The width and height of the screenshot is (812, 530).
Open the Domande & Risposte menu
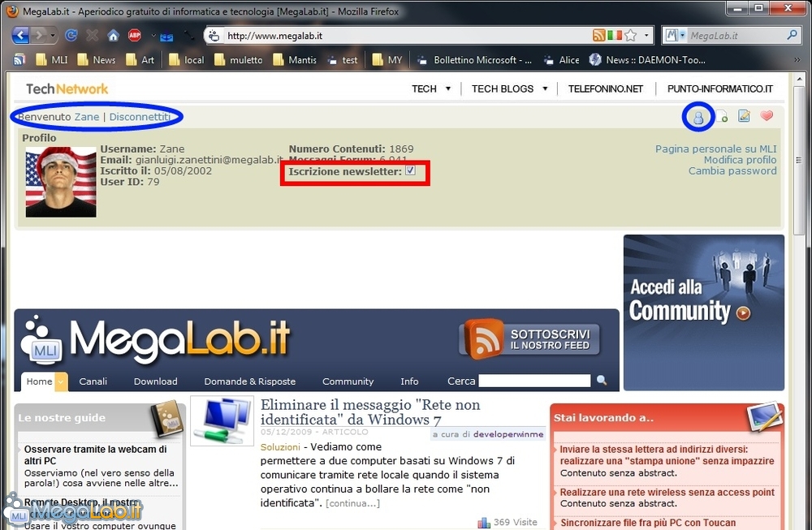coord(249,381)
